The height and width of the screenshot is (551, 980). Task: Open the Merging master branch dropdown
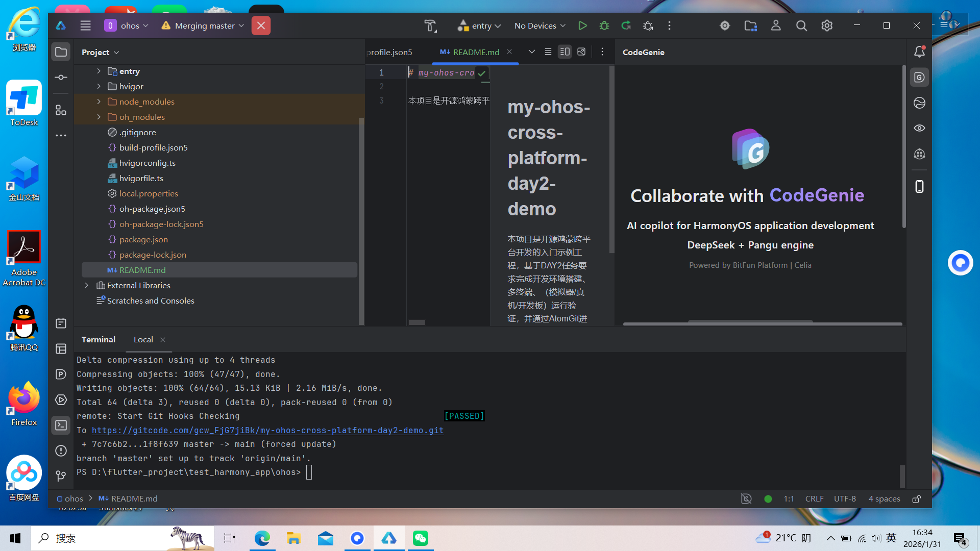204,26
